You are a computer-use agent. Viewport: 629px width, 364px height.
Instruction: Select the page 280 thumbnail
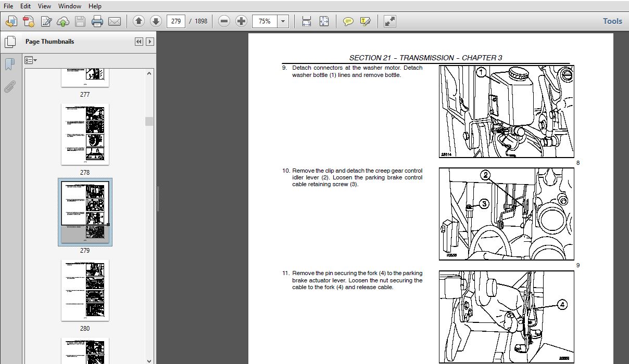pyautogui.click(x=85, y=290)
